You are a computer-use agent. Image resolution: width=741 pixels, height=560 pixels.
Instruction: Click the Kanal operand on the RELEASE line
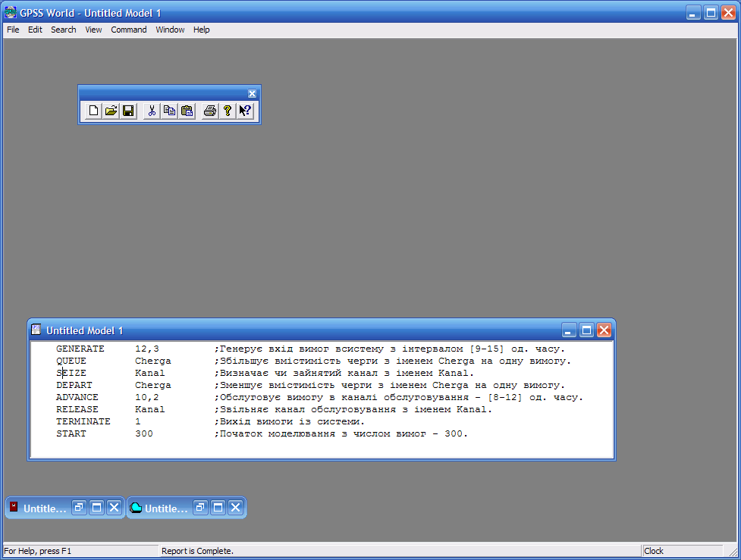coord(150,409)
